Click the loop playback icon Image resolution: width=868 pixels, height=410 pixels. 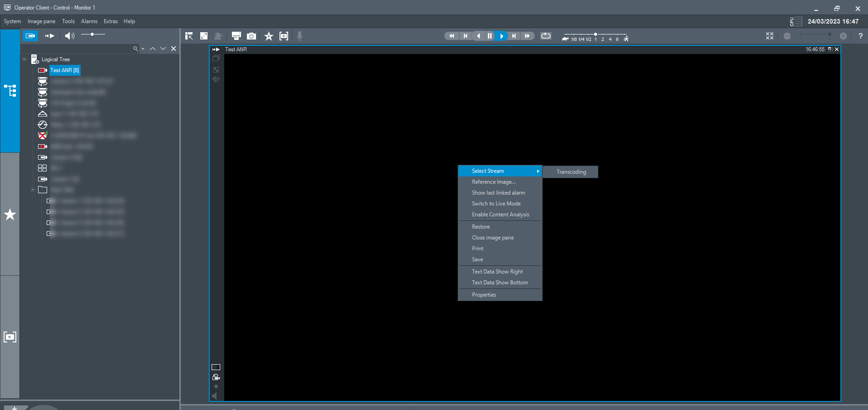click(x=546, y=36)
